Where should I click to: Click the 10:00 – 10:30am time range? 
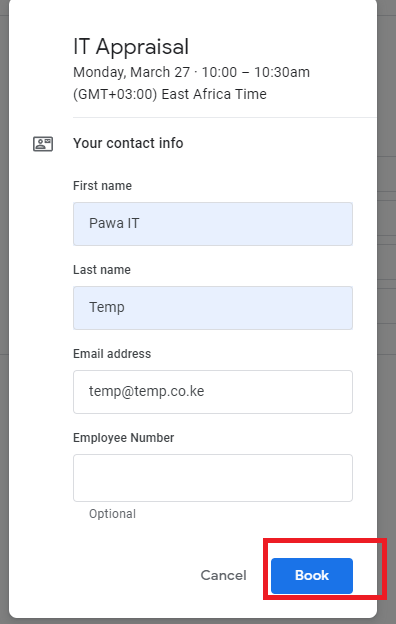point(256,72)
